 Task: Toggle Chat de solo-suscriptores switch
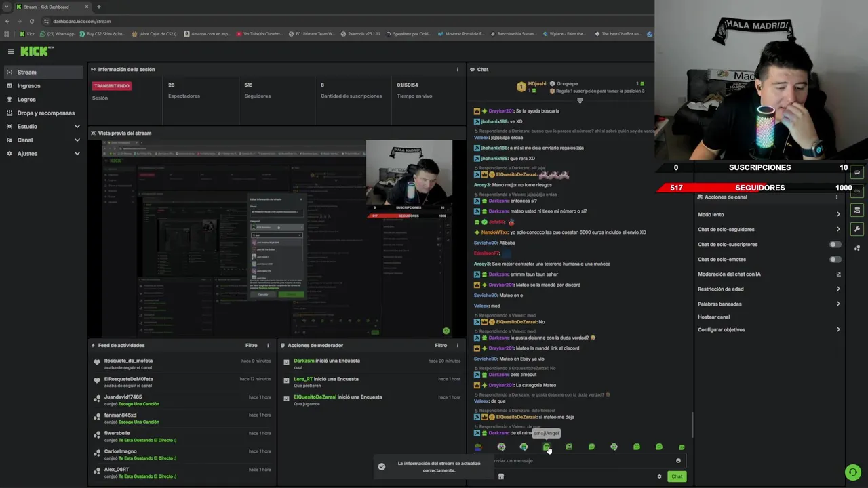(x=835, y=245)
